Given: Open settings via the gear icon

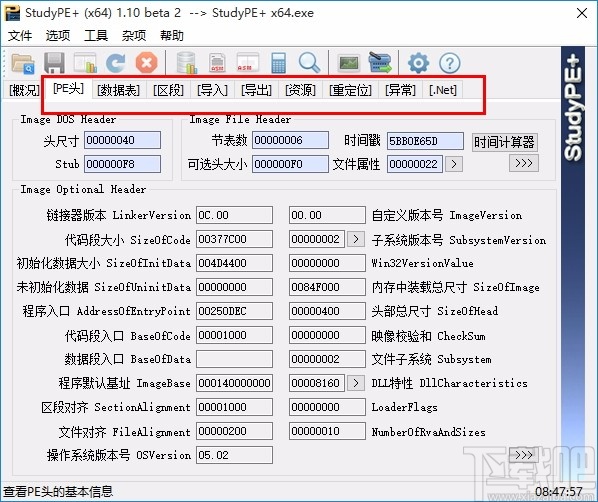Looking at the screenshot, I should [x=418, y=63].
